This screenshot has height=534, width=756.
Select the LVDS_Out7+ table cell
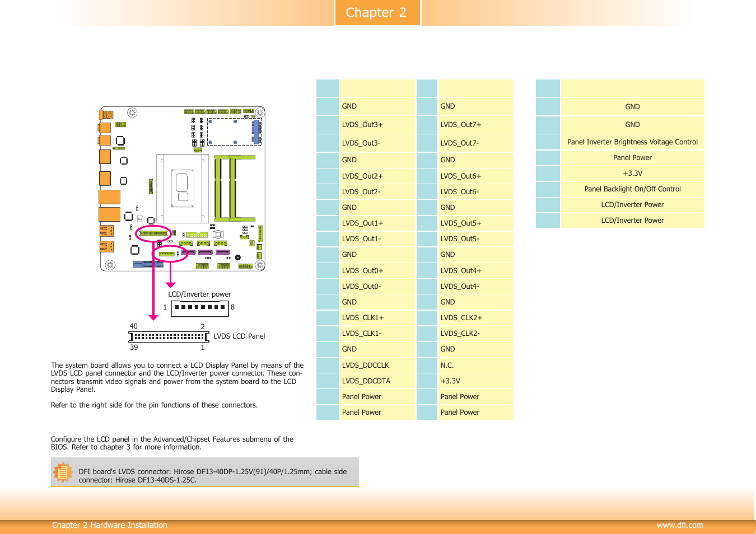point(476,125)
